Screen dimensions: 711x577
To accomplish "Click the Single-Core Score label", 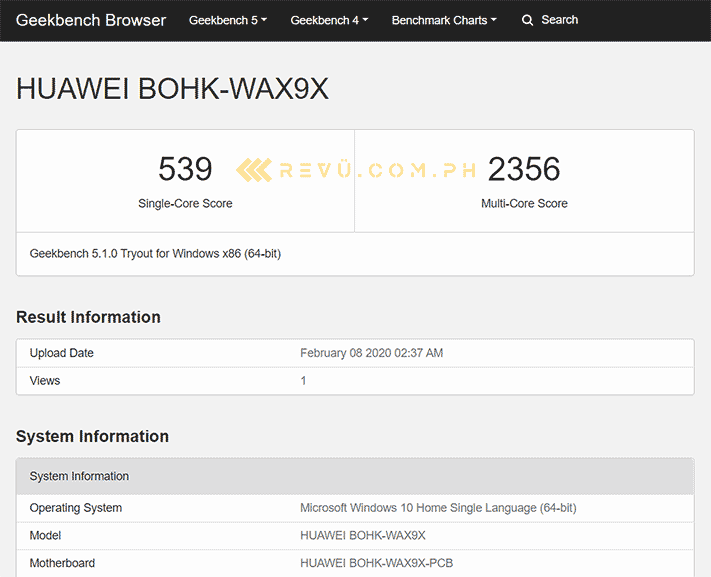I will point(185,204).
